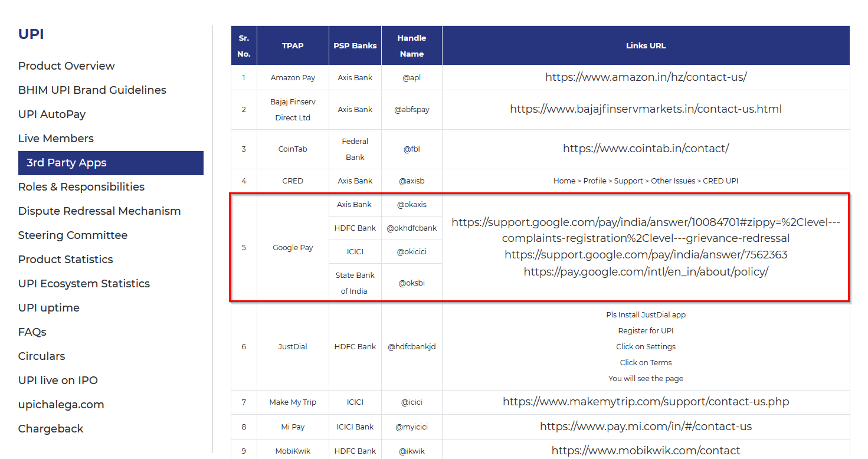
Task: Open Circulars sidebar item
Action: click(42, 356)
